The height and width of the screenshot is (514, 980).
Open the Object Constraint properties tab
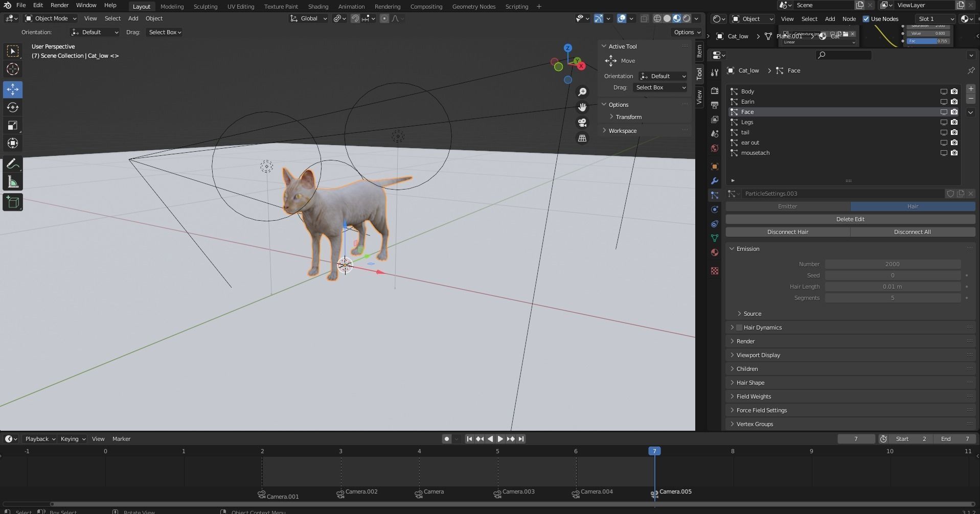[x=715, y=224]
